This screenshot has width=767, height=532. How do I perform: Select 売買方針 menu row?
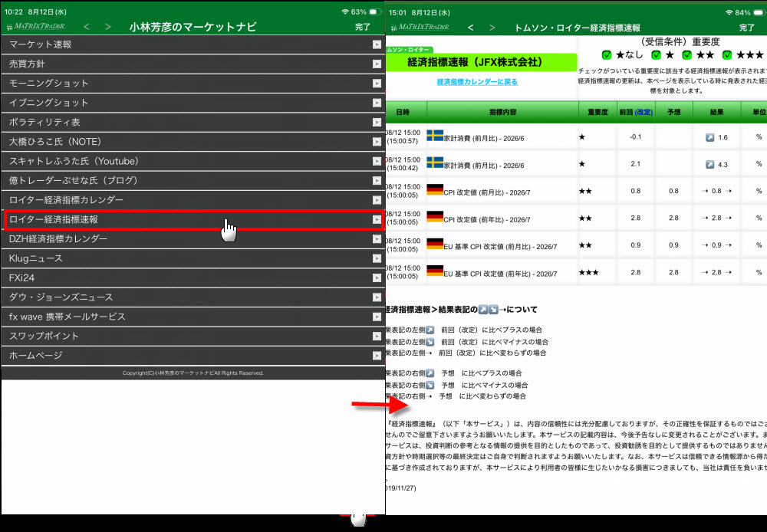point(193,64)
